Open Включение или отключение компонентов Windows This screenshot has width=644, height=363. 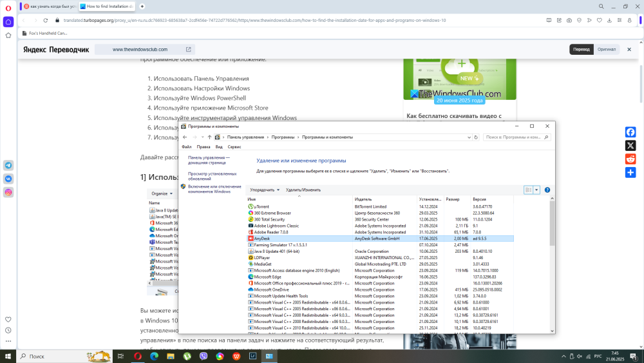click(x=214, y=189)
